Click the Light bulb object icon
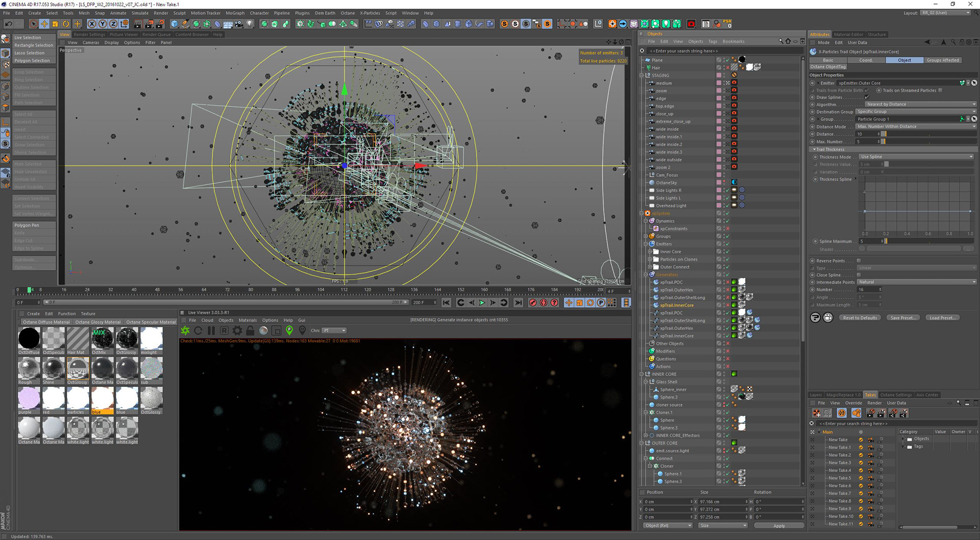Screen dimensions: 980x540 [x=250, y=24]
